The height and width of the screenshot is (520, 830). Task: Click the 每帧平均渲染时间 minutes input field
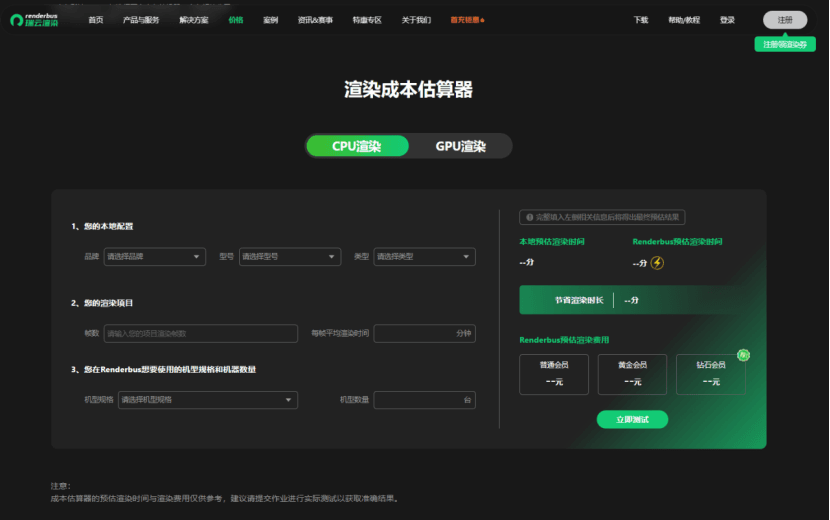[x=425, y=334]
